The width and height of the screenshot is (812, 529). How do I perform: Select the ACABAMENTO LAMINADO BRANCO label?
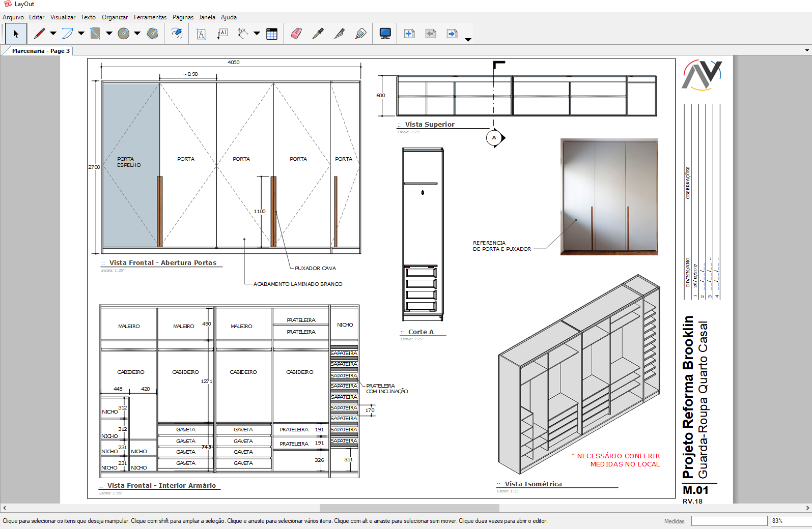[x=298, y=284]
